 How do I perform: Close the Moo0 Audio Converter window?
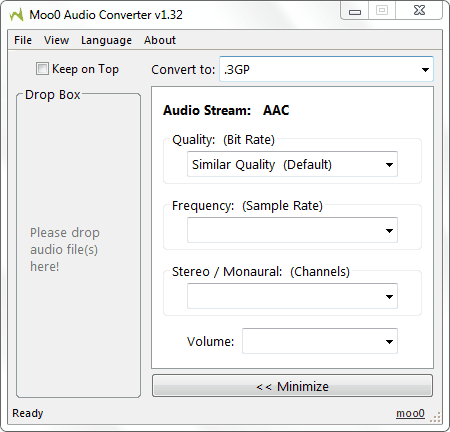coord(419,11)
